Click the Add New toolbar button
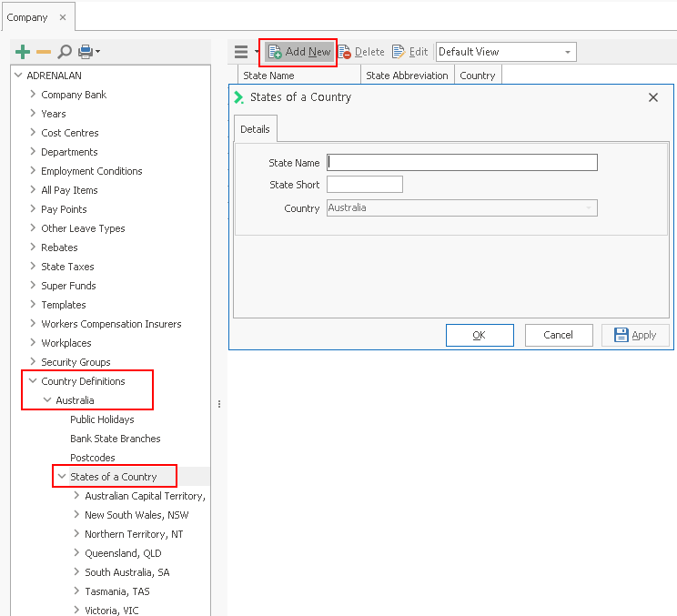Image resolution: width=677 pixels, height=616 pixels. point(299,52)
